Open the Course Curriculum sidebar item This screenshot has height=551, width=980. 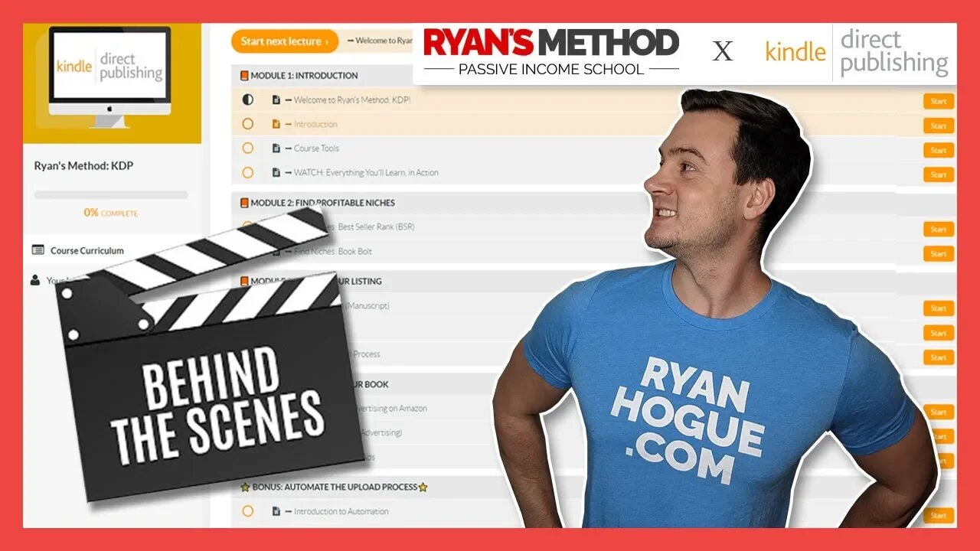(x=87, y=250)
